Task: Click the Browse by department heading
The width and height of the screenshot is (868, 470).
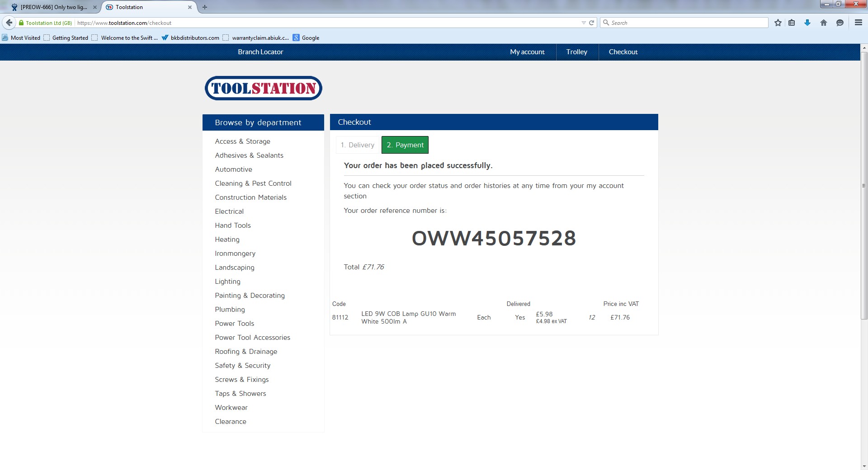Action: pos(258,122)
